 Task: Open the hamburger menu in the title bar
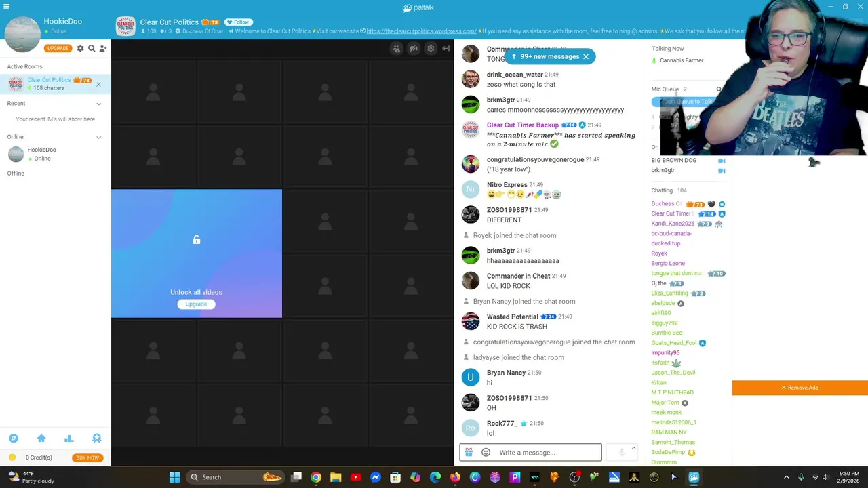pos(6,7)
